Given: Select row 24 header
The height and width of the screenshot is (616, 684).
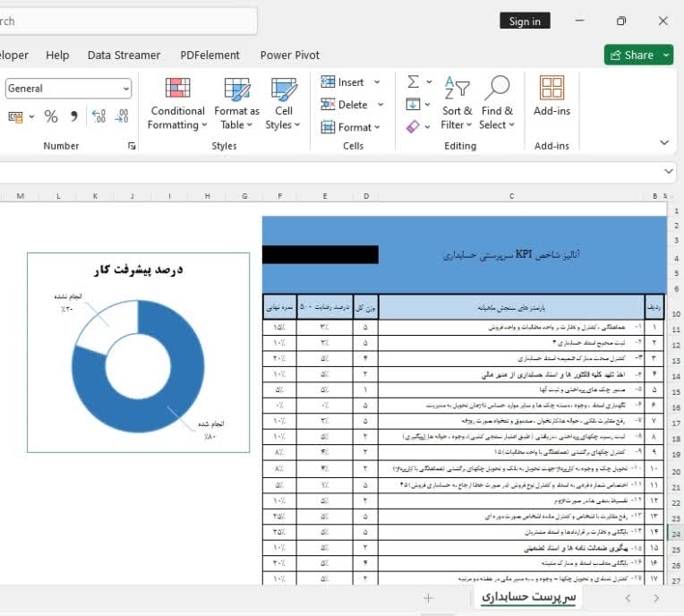Looking at the screenshot, I should click(676, 534).
